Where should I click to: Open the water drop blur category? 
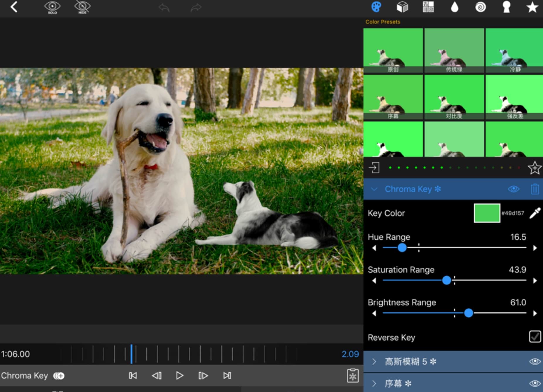454,7
